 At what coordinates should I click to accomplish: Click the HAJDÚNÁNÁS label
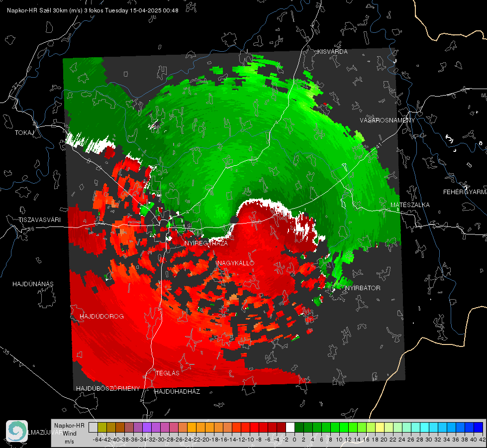pos(33,284)
